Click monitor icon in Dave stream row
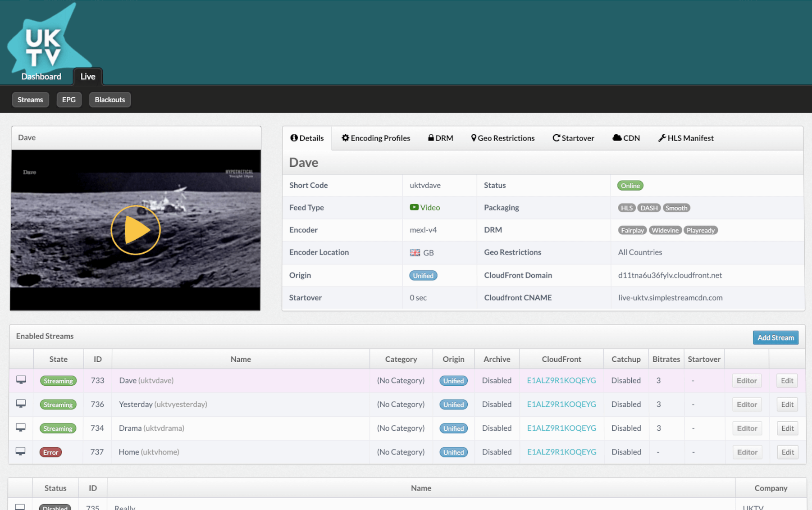Screen dimensions: 812x510 21,380
